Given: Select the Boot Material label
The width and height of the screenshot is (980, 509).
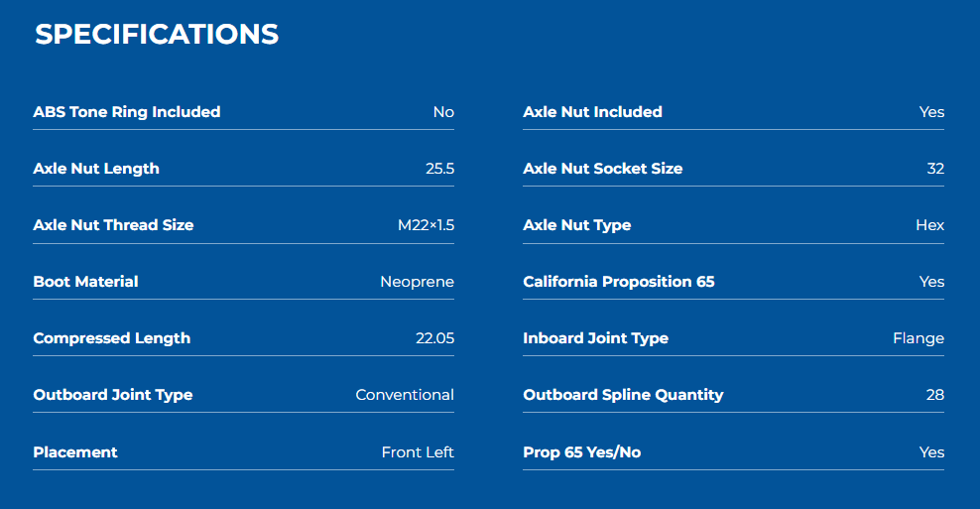Looking at the screenshot, I should pyautogui.click(x=85, y=282).
